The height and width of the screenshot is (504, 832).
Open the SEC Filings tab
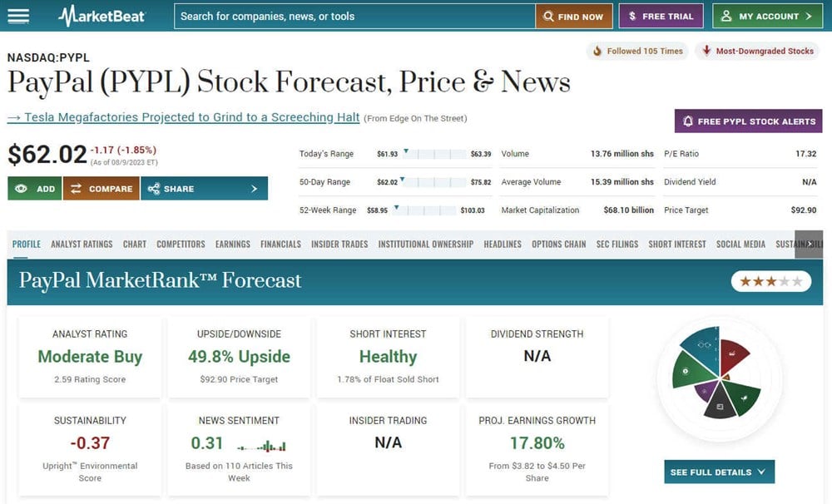617,244
